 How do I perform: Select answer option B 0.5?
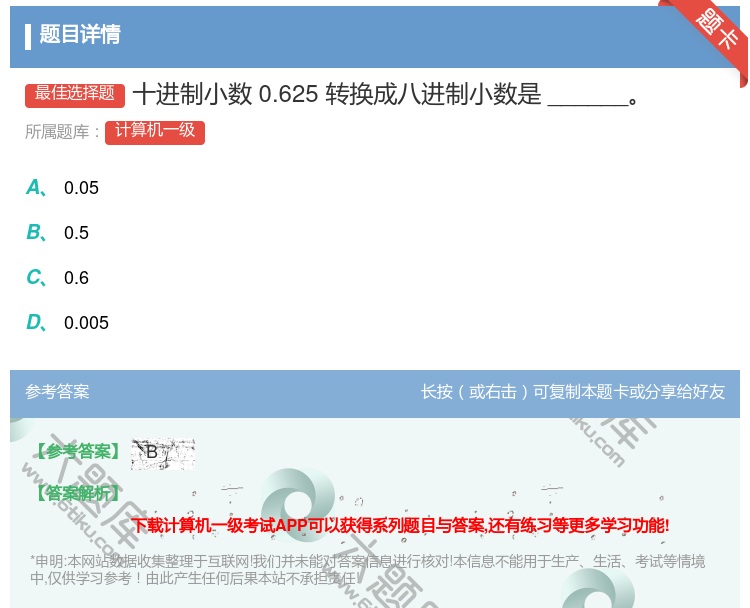pos(58,232)
